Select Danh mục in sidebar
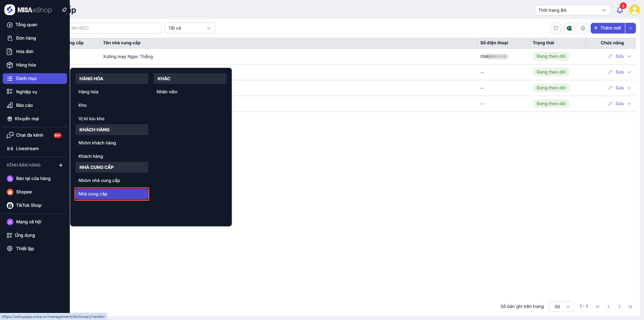Image resolution: width=644 pixels, height=320 pixels. pos(35,79)
